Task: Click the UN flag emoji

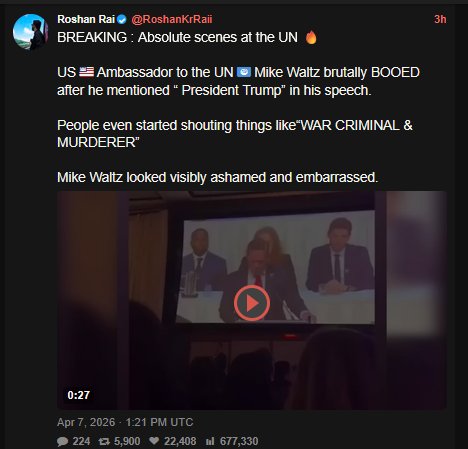Action: pos(244,72)
